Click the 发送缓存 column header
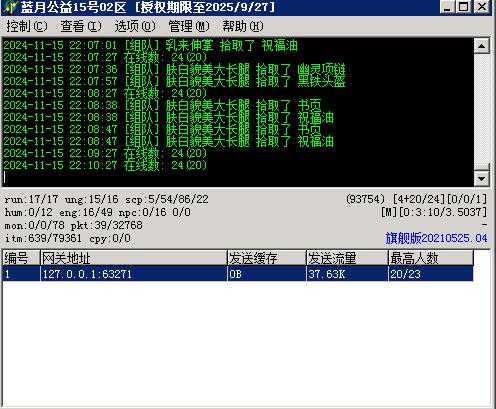The height and width of the screenshot is (409, 496). 267,258
